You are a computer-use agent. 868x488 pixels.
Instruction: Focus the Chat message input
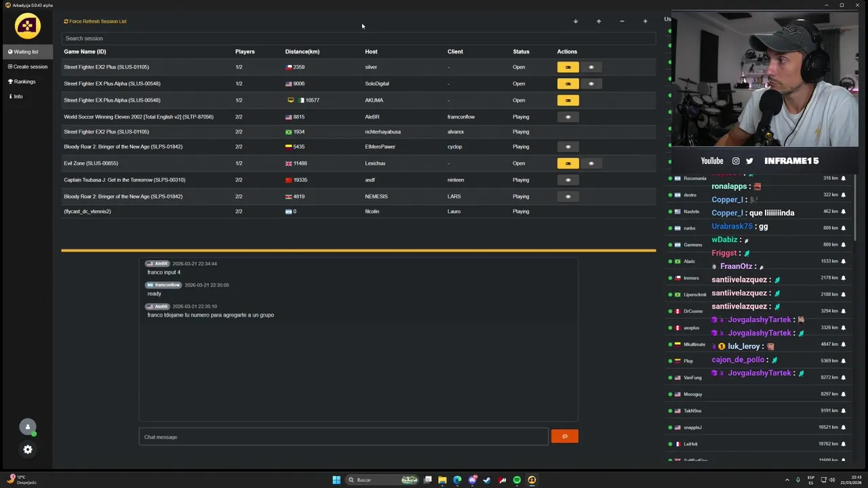click(343, 437)
